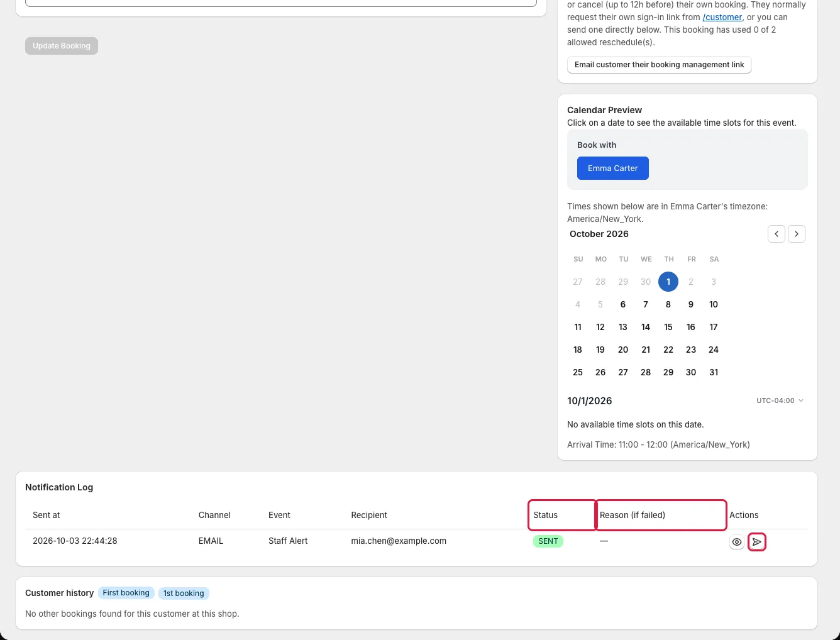The height and width of the screenshot is (640, 840).
Task: Click the SENT status badge
Action: click(x=548, y=541)
